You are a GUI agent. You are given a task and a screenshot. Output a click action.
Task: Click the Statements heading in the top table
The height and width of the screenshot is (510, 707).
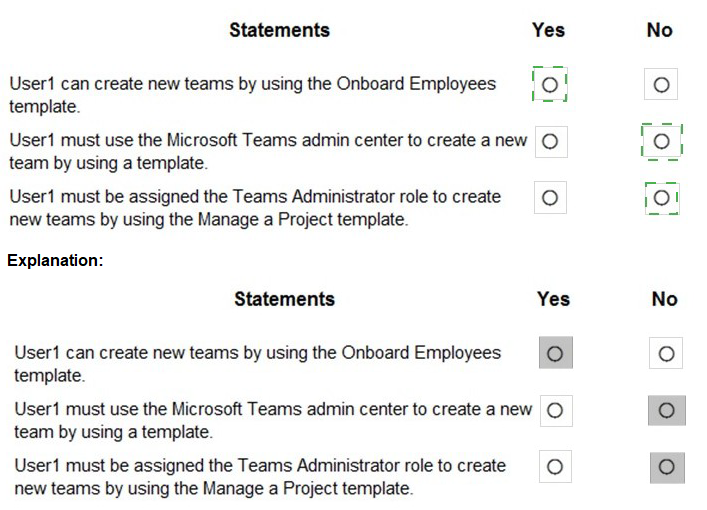(x=279, y=30)
